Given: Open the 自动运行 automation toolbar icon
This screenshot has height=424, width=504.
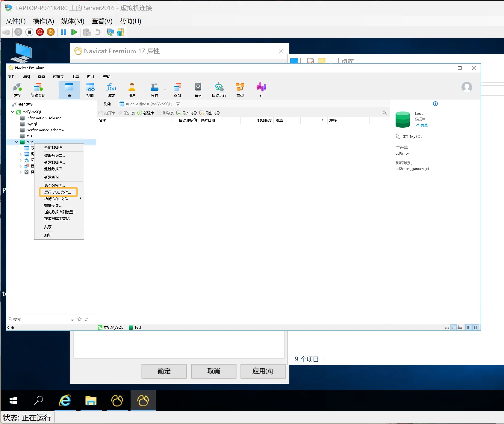Looking at the screenshot, I should tap(219, 90).
